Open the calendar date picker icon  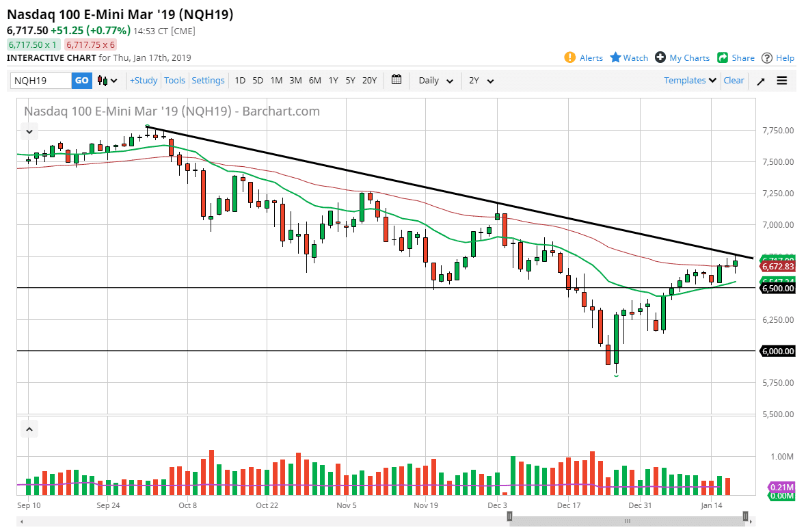click(x=396, y=80)
